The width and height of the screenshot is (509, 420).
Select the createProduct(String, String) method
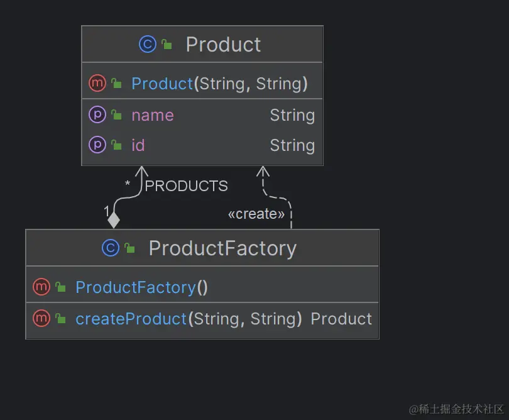189,319
